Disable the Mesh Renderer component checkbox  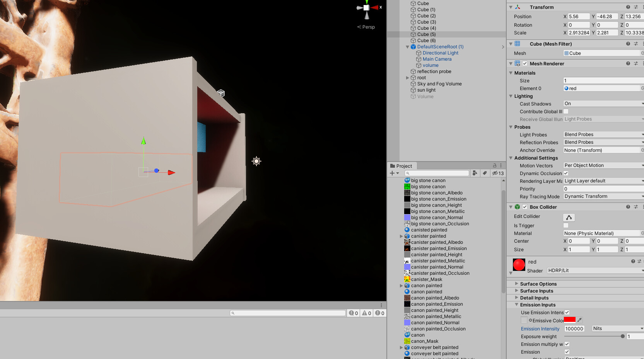pos(525,63)
